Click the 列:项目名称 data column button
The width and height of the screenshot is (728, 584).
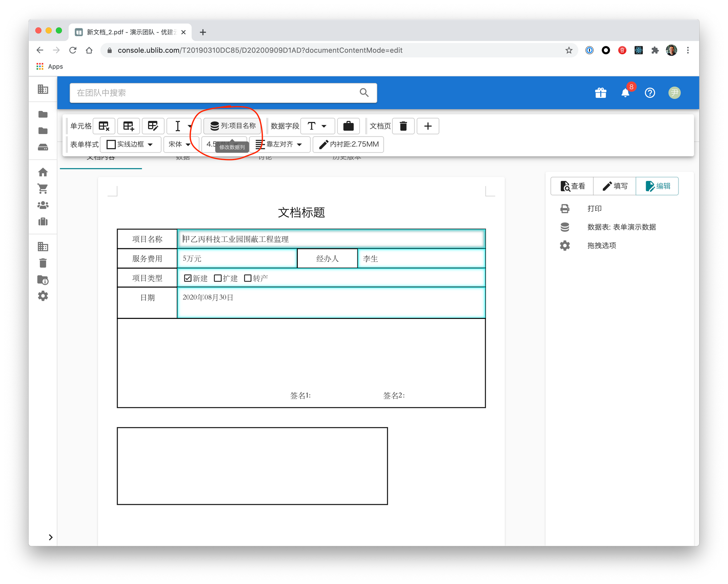(x=233, y=126)
